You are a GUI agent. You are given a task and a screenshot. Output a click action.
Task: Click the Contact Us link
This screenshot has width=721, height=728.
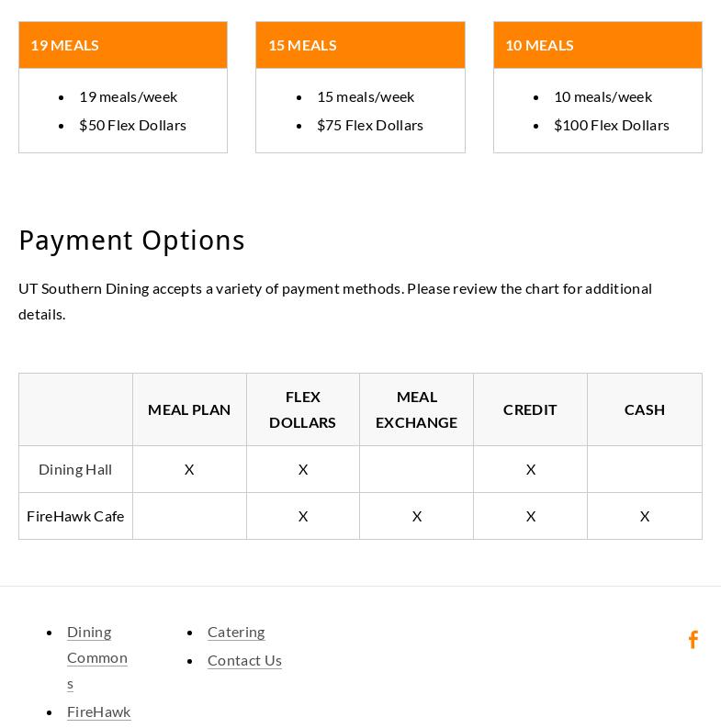coord(244,660)
